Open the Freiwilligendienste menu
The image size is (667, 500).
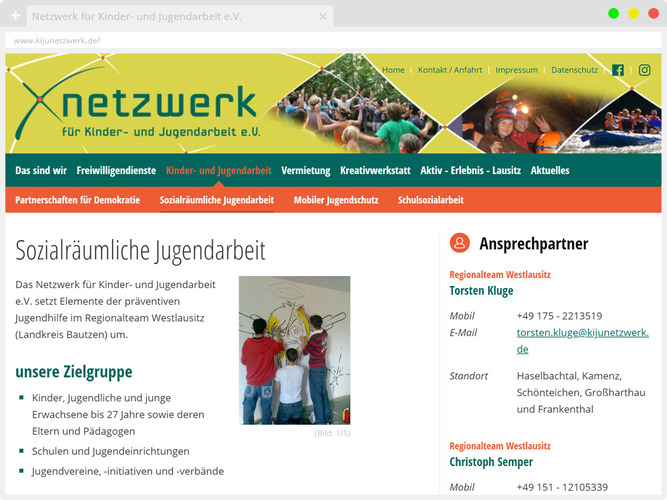pos(116,170)
